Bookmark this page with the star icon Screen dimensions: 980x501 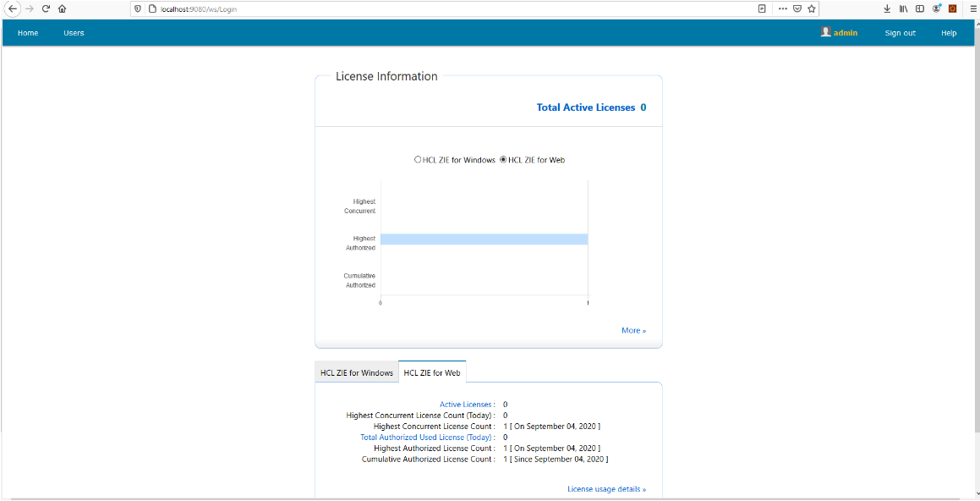tap(811, 8)
